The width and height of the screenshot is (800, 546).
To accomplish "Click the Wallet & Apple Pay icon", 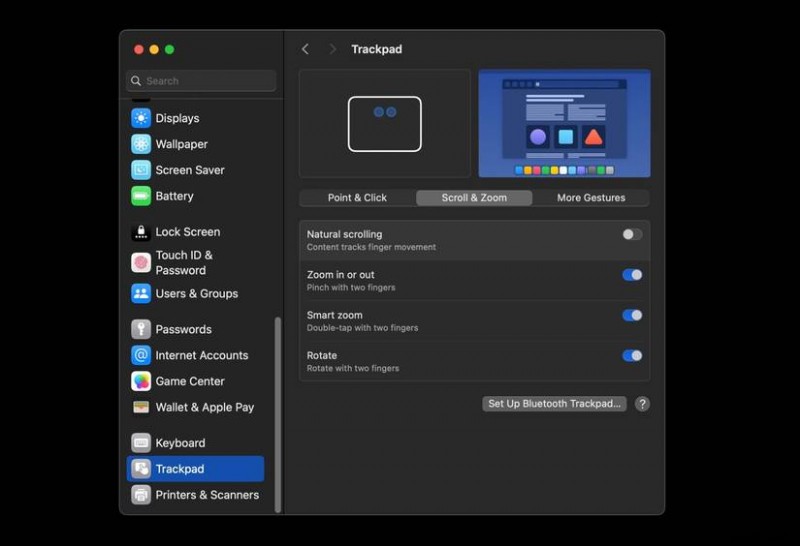I will (x=141, y=407).
